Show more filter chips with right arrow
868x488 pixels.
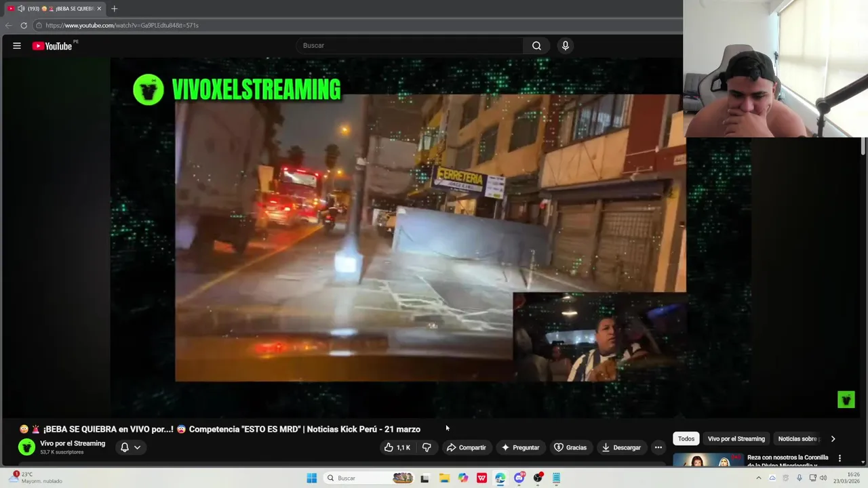833,439
